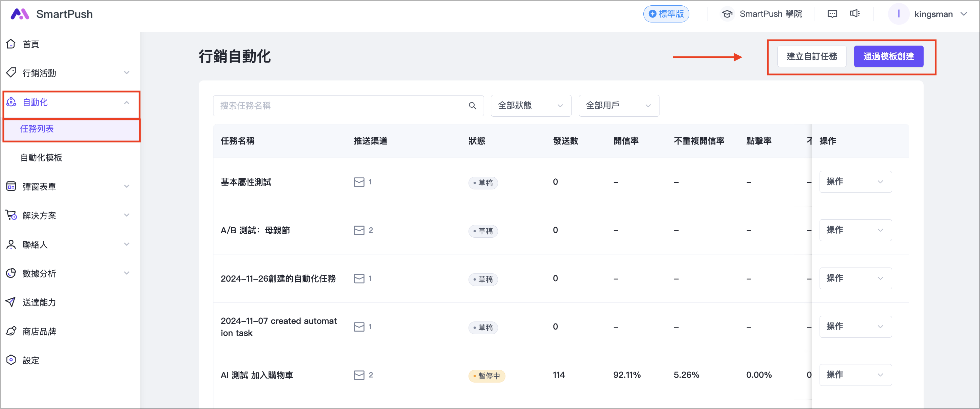This screenshot has width=980, height=409.
Task: Click the SmartPush logo icon
Action: click(20, 14)
